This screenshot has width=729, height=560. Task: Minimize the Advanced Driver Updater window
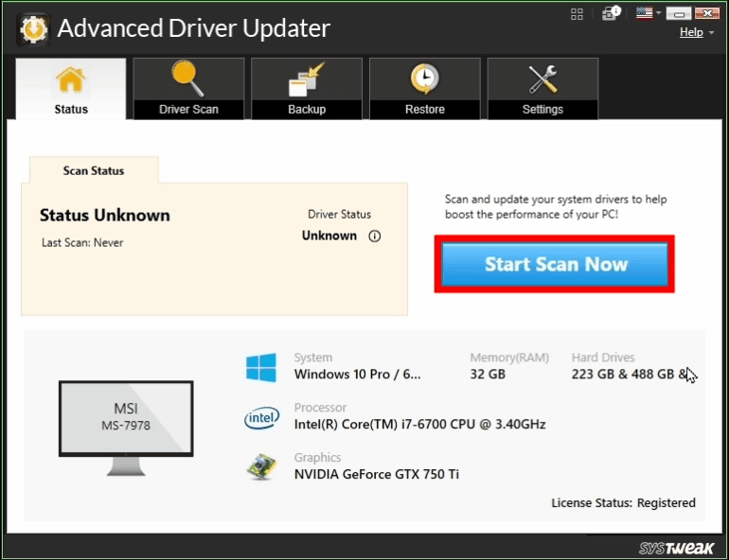(678, 13)
